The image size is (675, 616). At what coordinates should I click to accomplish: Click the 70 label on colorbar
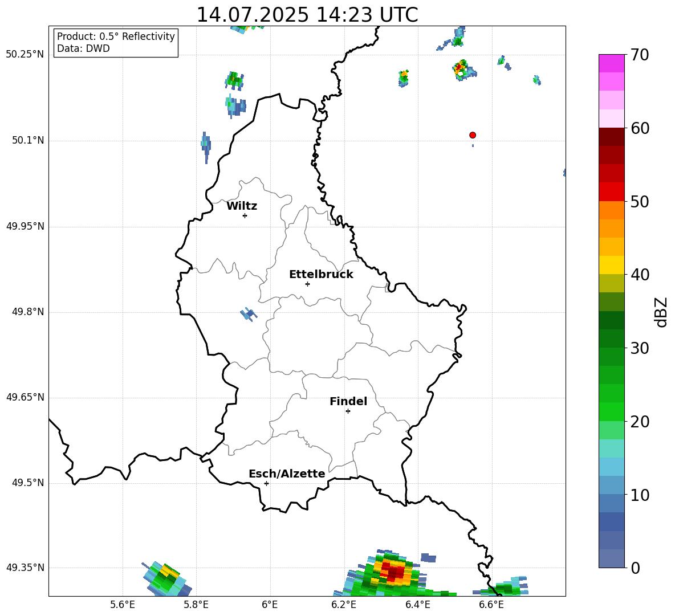point(640,55)
